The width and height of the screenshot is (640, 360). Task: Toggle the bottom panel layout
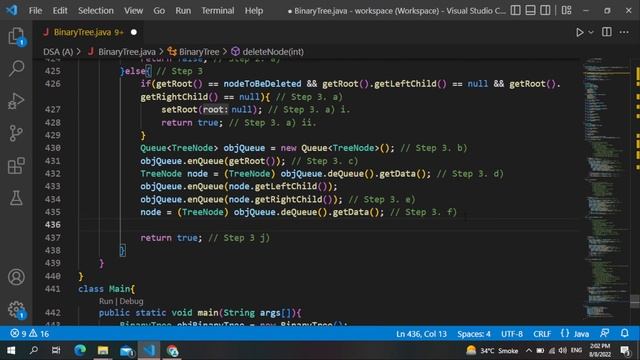click(x=530, y=10)
